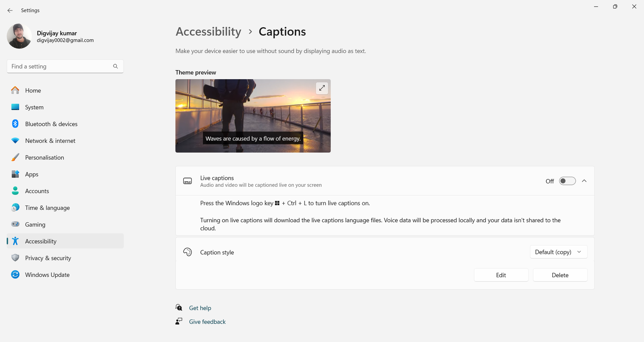Delete the current caption style
This screenshot has height=342, width=644.
[560, 275]
